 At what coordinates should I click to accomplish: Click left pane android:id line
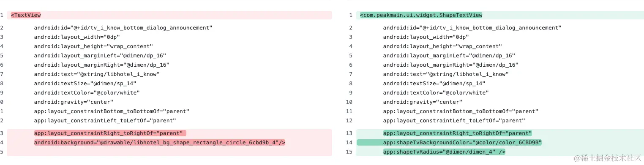tap(123, 28)
